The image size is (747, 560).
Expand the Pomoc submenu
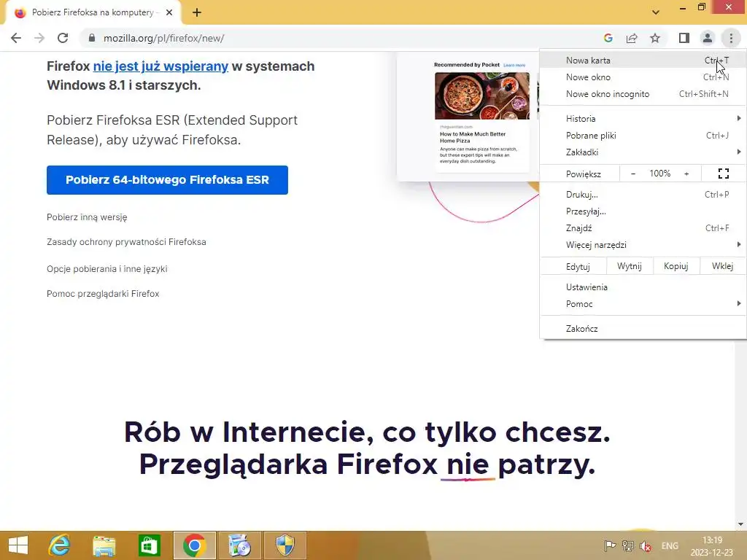[643, 304]
